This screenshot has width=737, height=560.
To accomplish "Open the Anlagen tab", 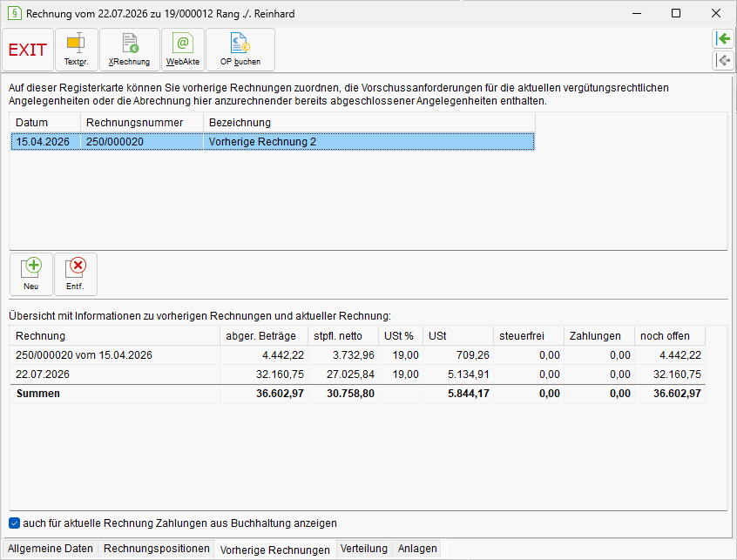I will point(417,549).
